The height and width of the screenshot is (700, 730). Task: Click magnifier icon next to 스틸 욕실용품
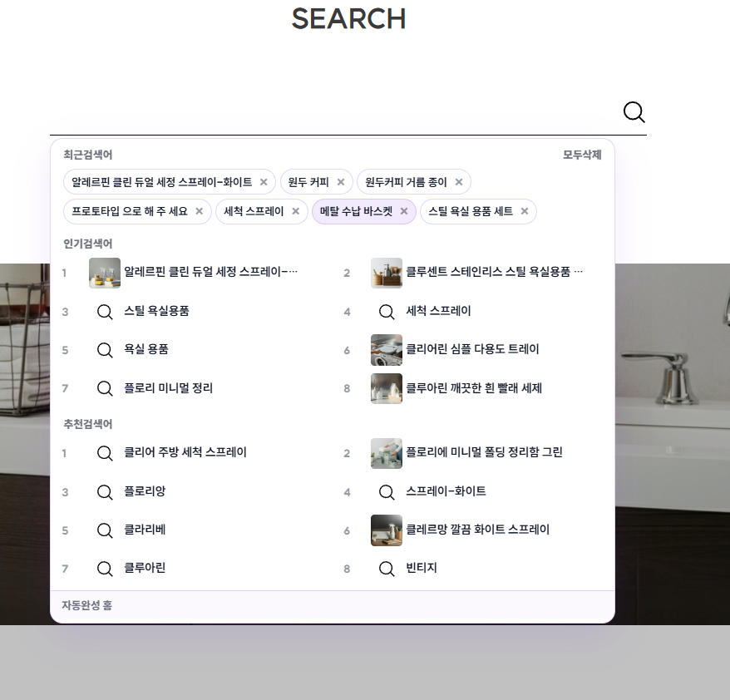105,312
